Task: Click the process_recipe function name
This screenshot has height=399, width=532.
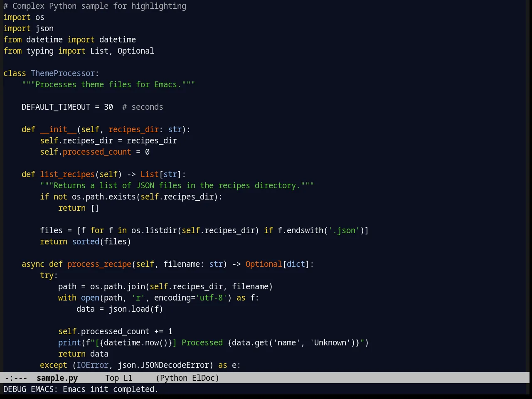Action: point(99,264)
